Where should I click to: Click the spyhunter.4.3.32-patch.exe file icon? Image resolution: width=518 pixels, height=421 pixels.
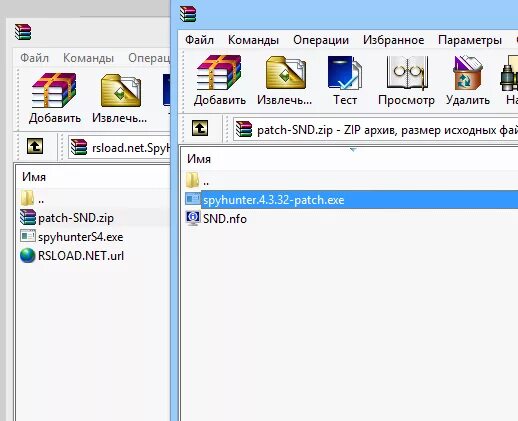click(x=193, y=199)
